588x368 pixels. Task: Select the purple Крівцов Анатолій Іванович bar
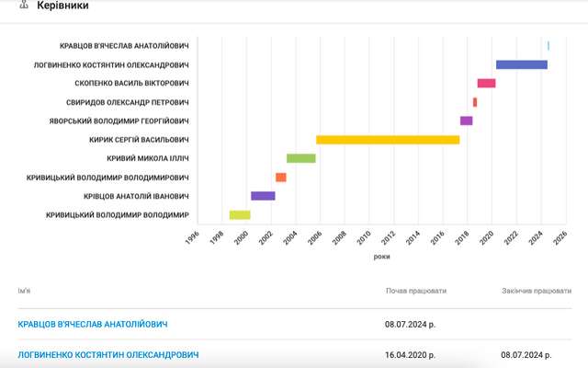click(263, 196)
